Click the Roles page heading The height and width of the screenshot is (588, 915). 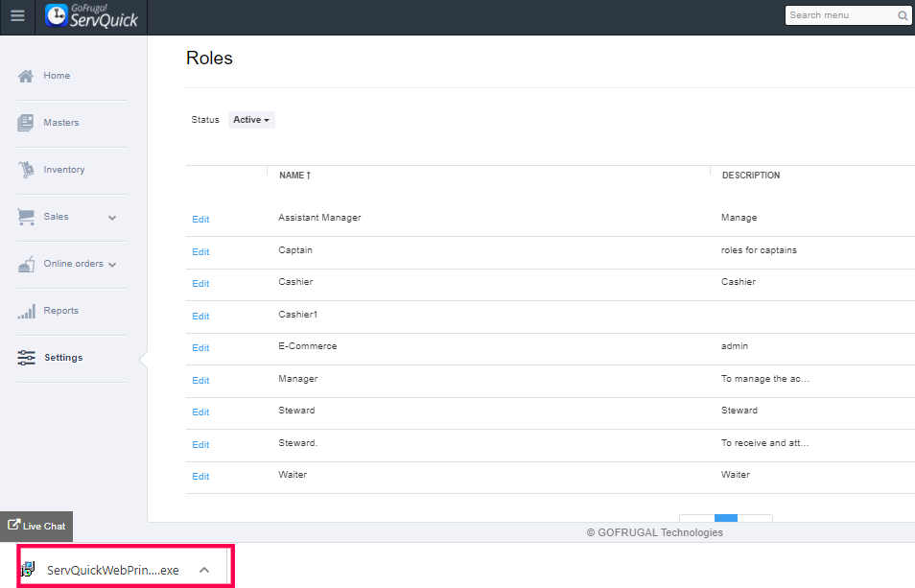209,58
